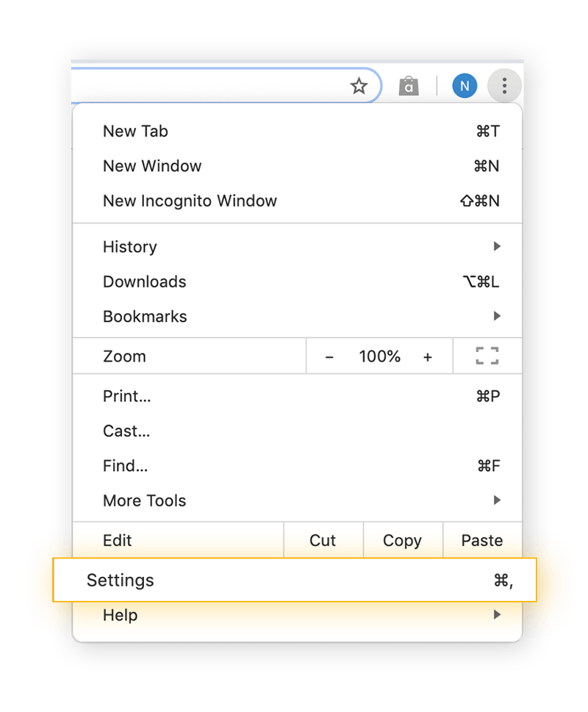Select Downloads from the menu
Viewport: 588px width, 712px height.
[144, 281]
